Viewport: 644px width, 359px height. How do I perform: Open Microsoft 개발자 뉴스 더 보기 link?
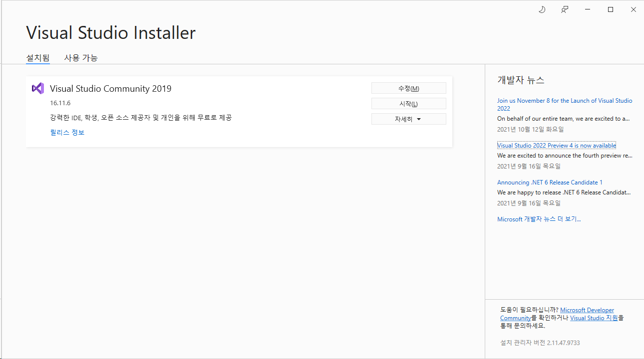(539, 219)
